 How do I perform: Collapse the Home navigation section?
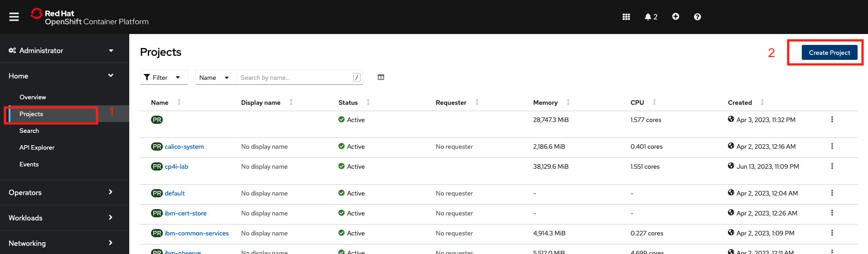[64, 76]
